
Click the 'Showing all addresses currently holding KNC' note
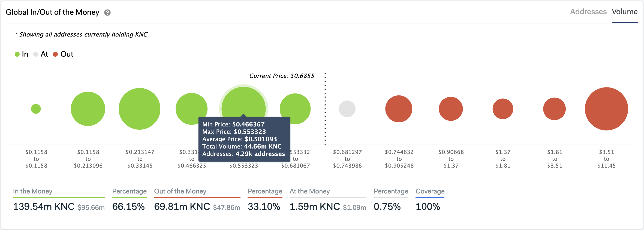click(x=82, y=34)
